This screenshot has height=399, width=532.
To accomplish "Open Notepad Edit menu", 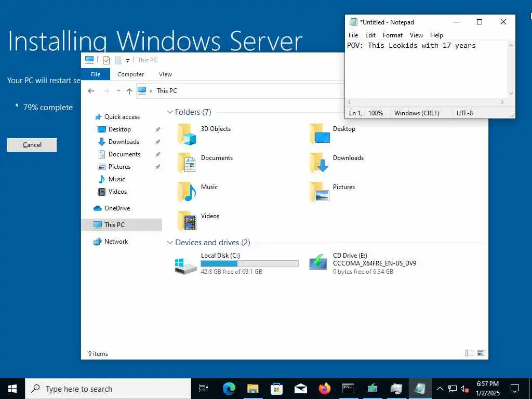I will click(370, 35).
